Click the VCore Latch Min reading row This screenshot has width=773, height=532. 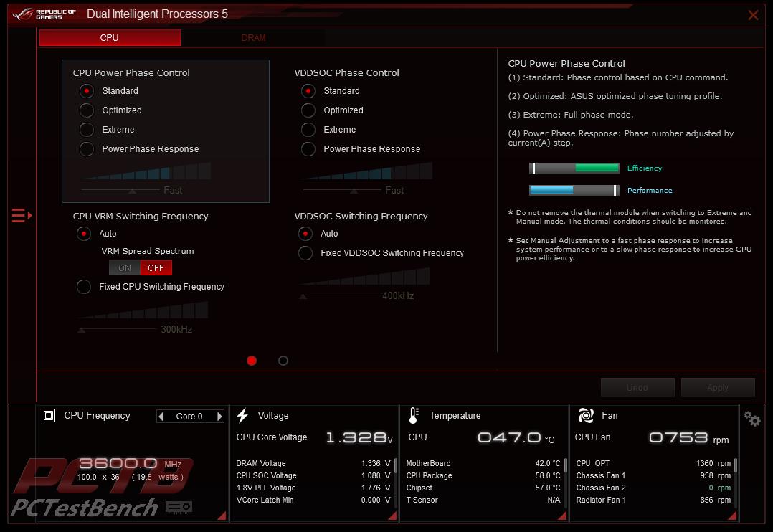pyautogui.click(x=313, y=500)
